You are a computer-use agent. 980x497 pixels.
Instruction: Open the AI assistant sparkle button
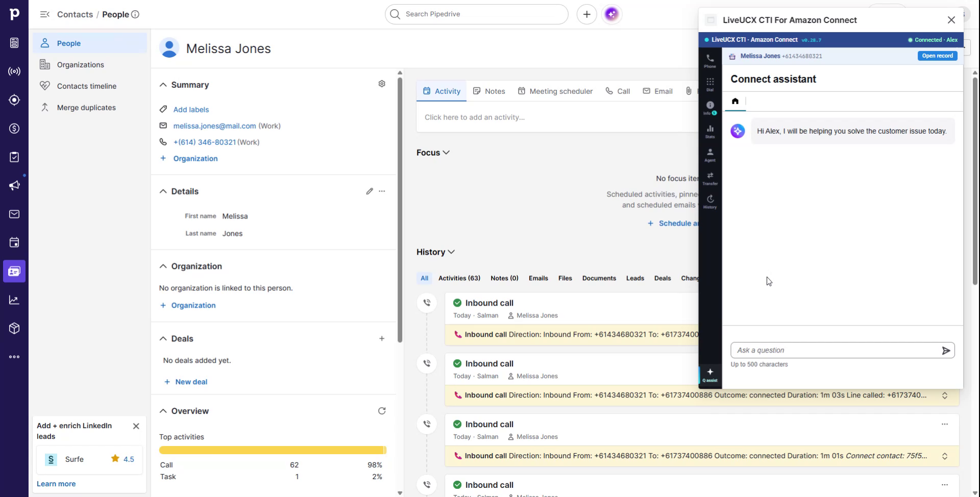click(x=611, y=14)
